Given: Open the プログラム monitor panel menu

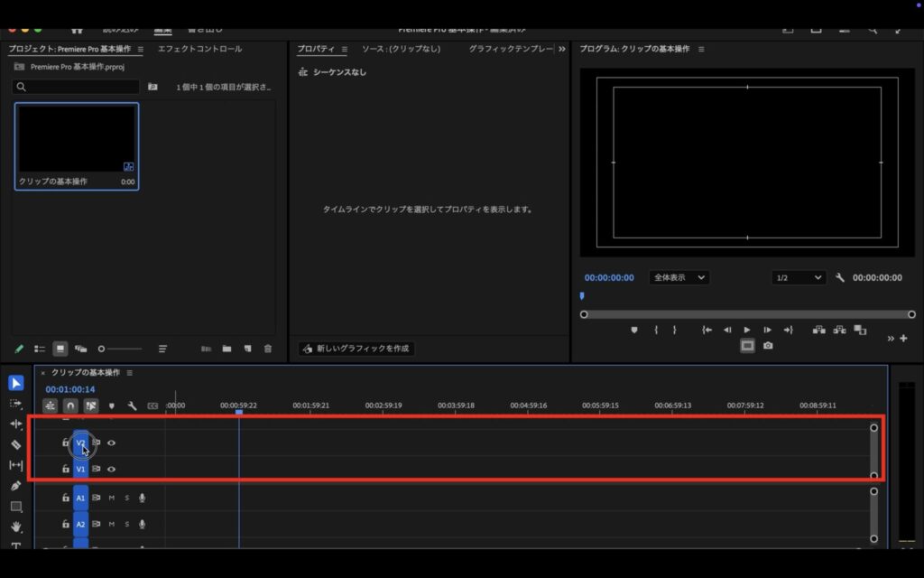Looking at the screenshot, I should point(701,49).
